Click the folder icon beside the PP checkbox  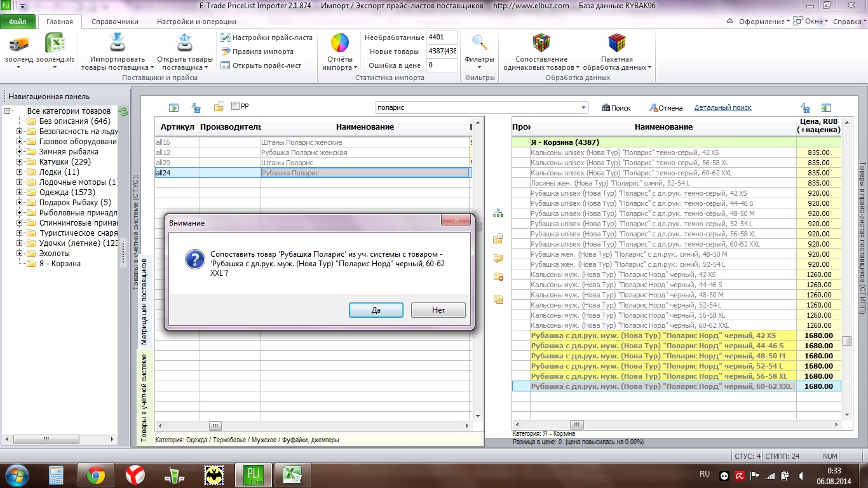pyautogui.click(x=219, y=107)
